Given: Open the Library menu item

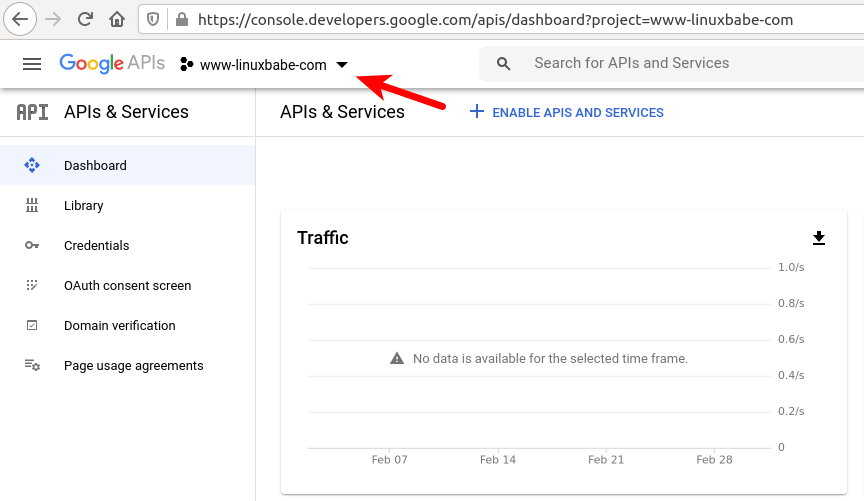Looking at the screenshot, I should (84, 206).
